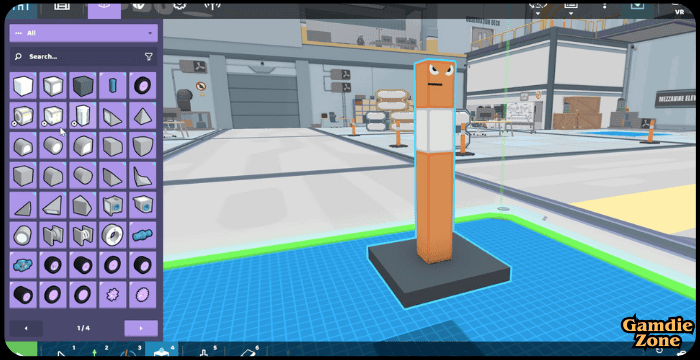Choose the pyramid shaped block
This screenshot has height=360, width=700.
[142, 116]
